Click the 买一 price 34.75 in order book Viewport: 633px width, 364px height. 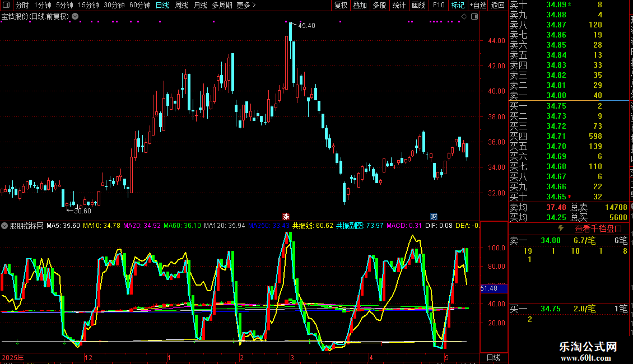(x=556, y=106)
